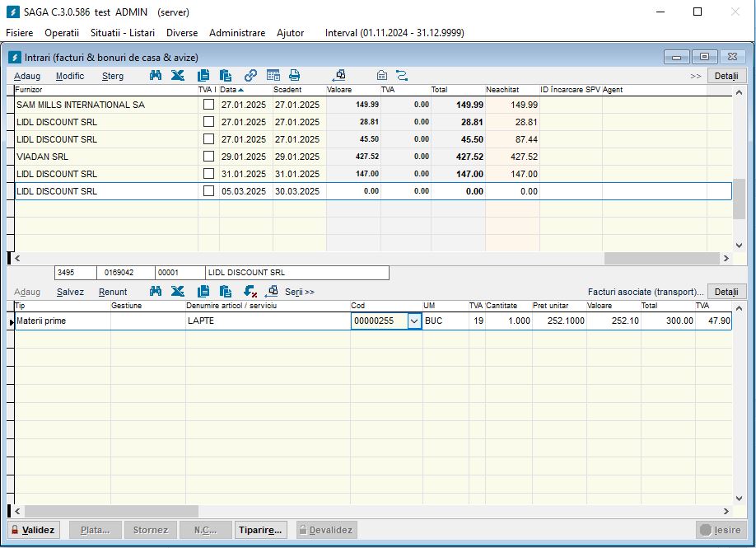
Task: Restore the Intrari inner window size
Action: click(x=704, y=57)
